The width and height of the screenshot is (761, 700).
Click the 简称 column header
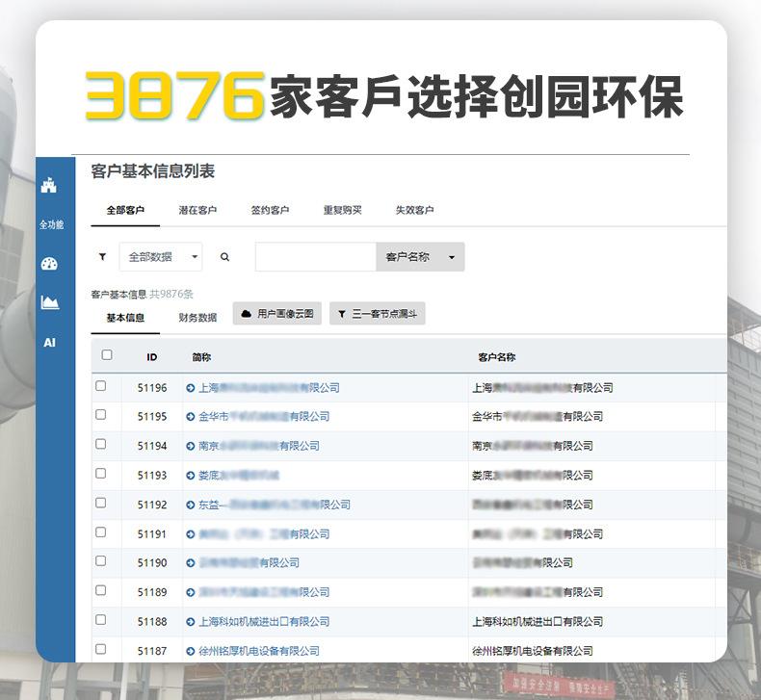click(201, 357)
